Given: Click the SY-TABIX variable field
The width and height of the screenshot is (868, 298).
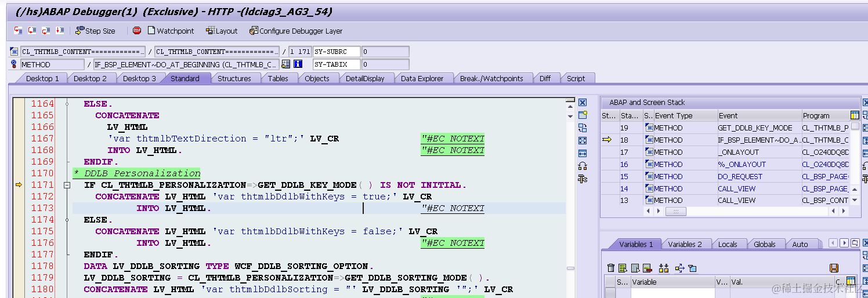Looking at the screenshot, I should tap(337, 64).
